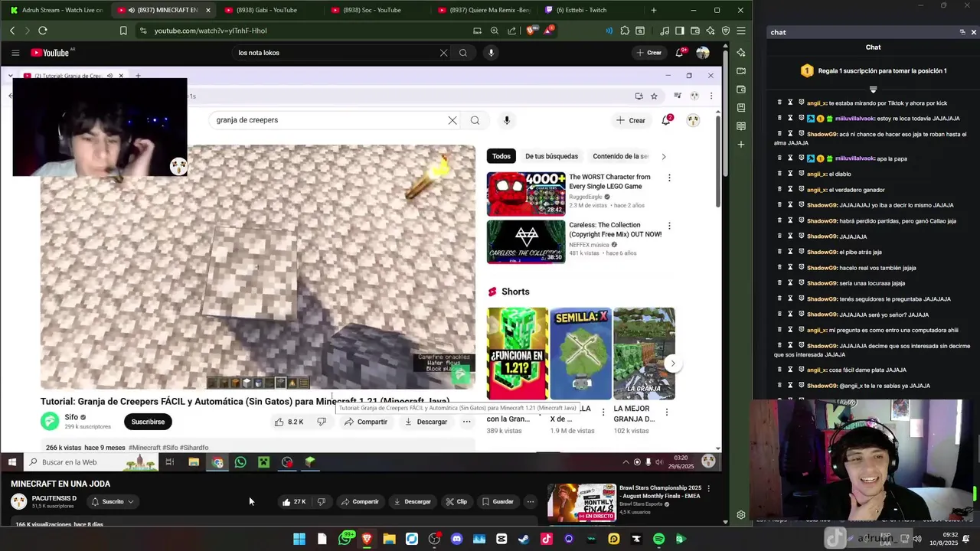Viewport: 980px width, 551px height.
Task: Select the 'Todos' filter chip
Action: 501,156
